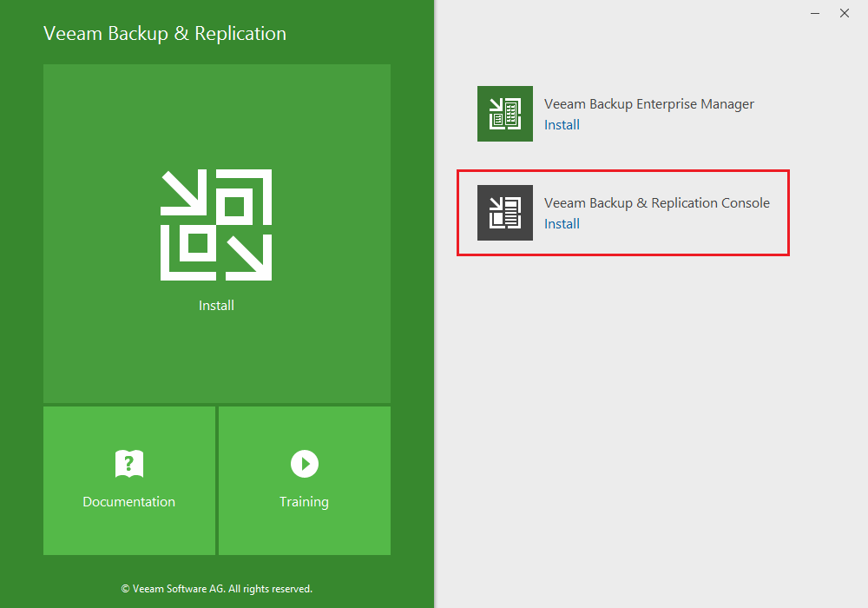This screenshot has height=608, width=868.
Task: Minimize the installer window
Action: click(x=815, y=13)
